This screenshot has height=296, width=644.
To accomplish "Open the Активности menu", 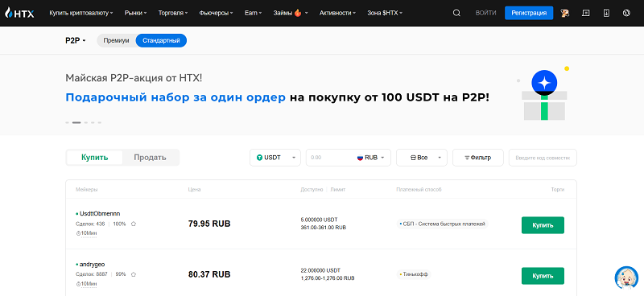I will [337, 13].
